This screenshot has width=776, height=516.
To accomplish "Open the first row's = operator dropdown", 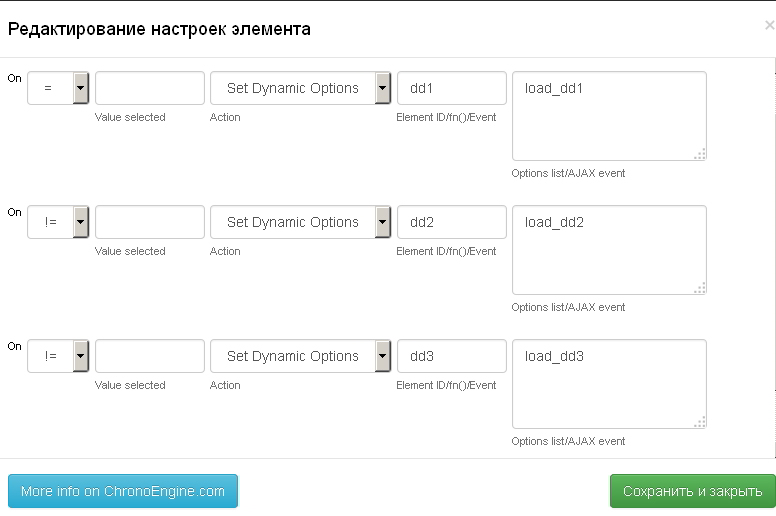I will [x=58, y=88].
